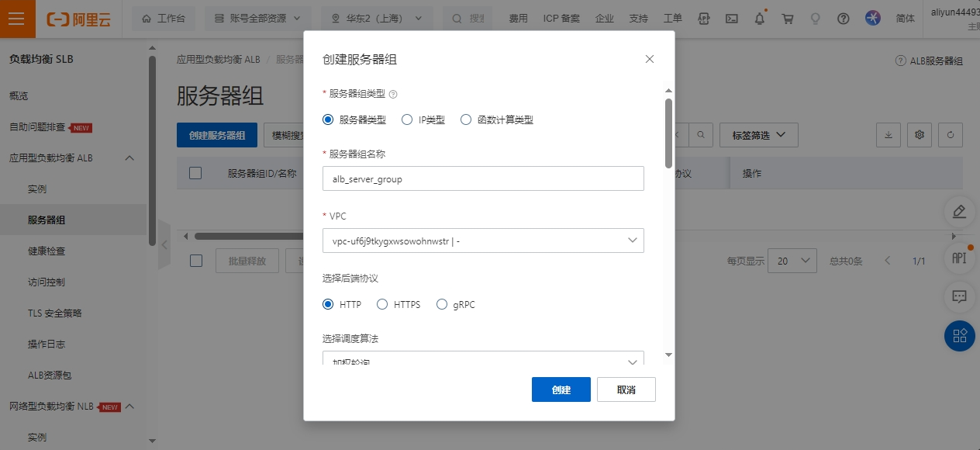Open the Cloud Shell terminal icon

pyautogui.click(x=731, y=19)
